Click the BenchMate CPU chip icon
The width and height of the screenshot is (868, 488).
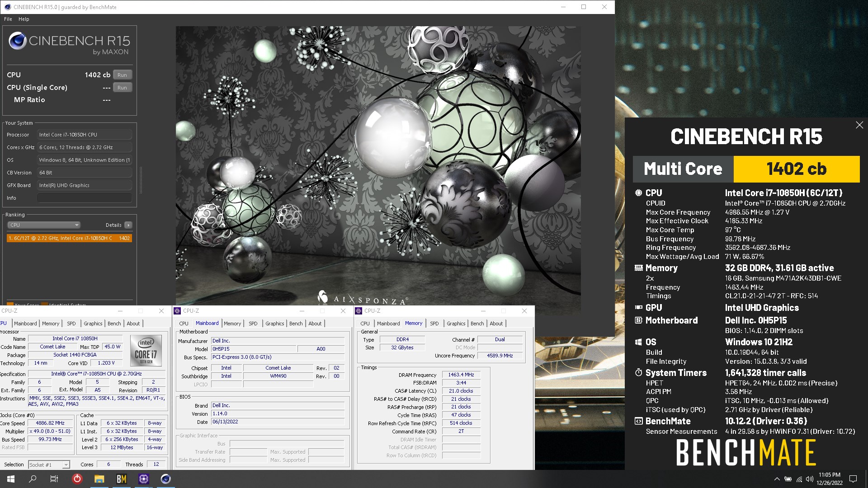638,193
